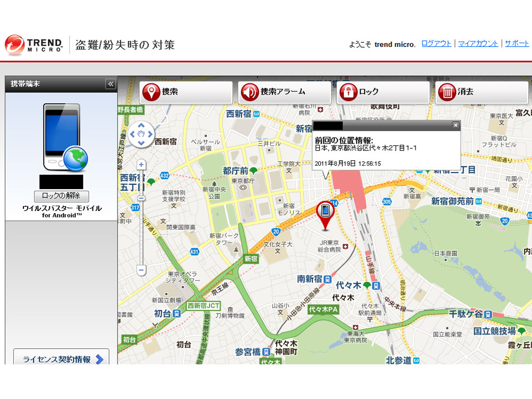
Task: Click the route 432 shield
Action: click(x=165, y=175)
